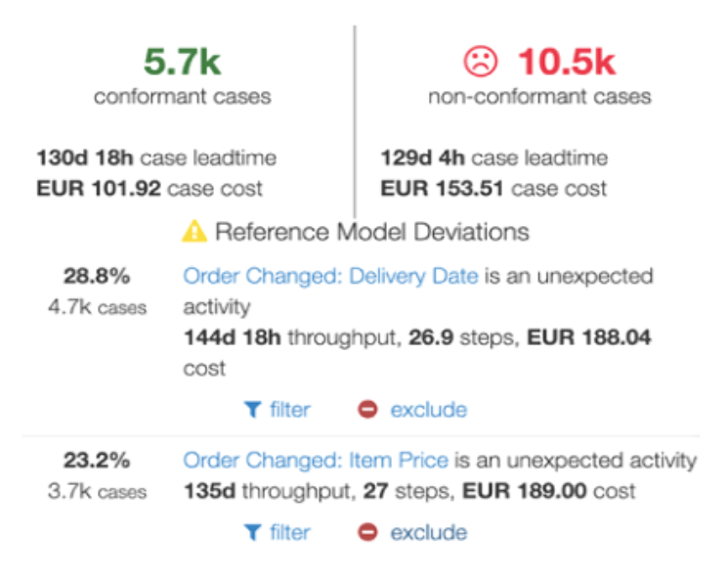Click the 4.7k cases count
Viewport: 728px width, 578px height.
97,307
